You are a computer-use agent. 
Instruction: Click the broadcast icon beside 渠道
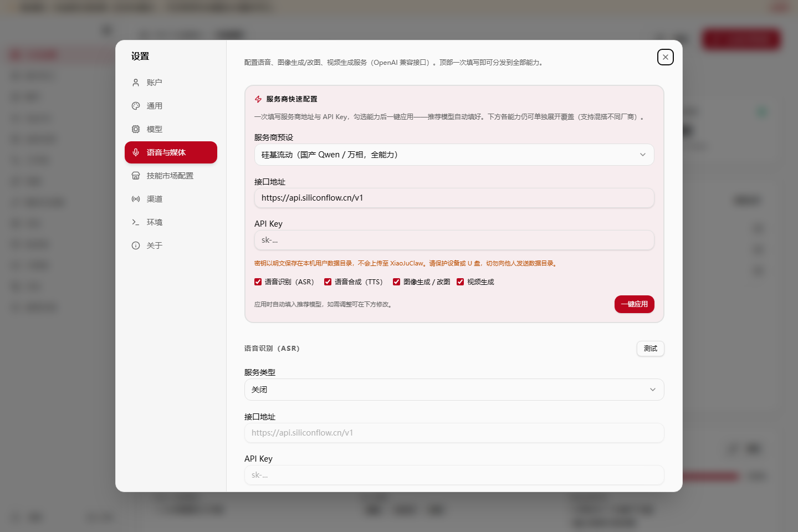point(136,199)
